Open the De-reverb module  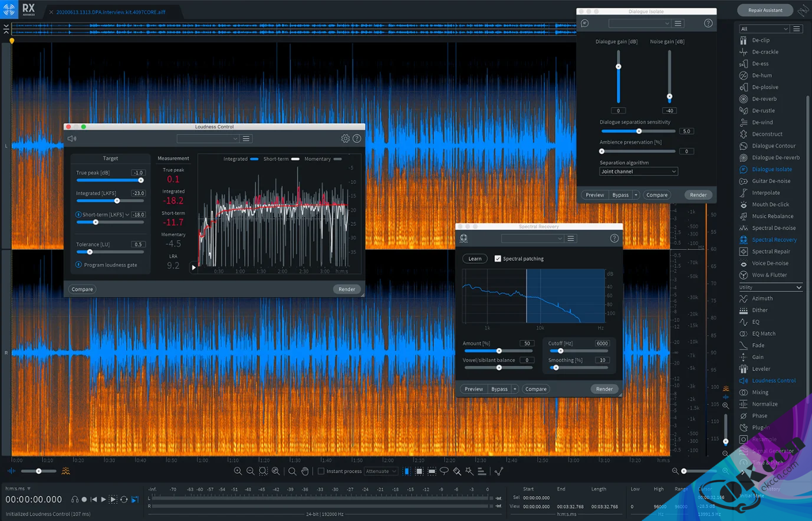point(764,99)
